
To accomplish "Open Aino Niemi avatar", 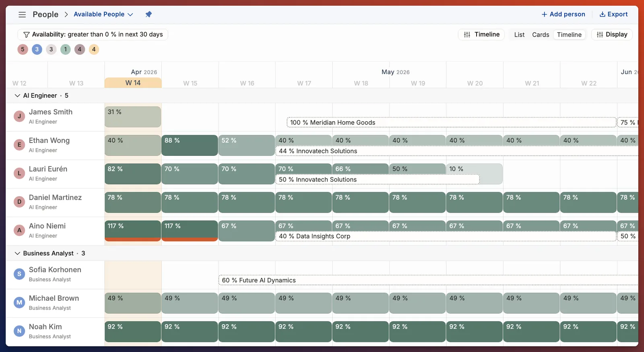I will (19, 231).
